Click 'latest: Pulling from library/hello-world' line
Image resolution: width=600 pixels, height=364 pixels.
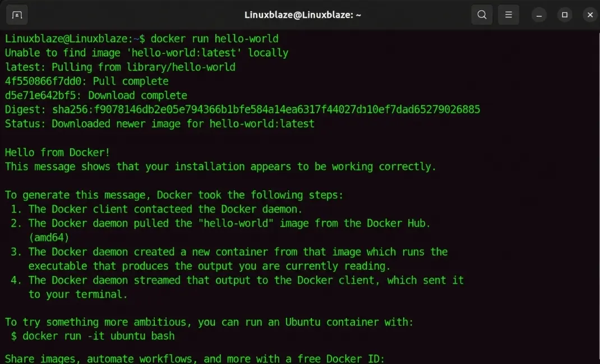pos(120,67)
